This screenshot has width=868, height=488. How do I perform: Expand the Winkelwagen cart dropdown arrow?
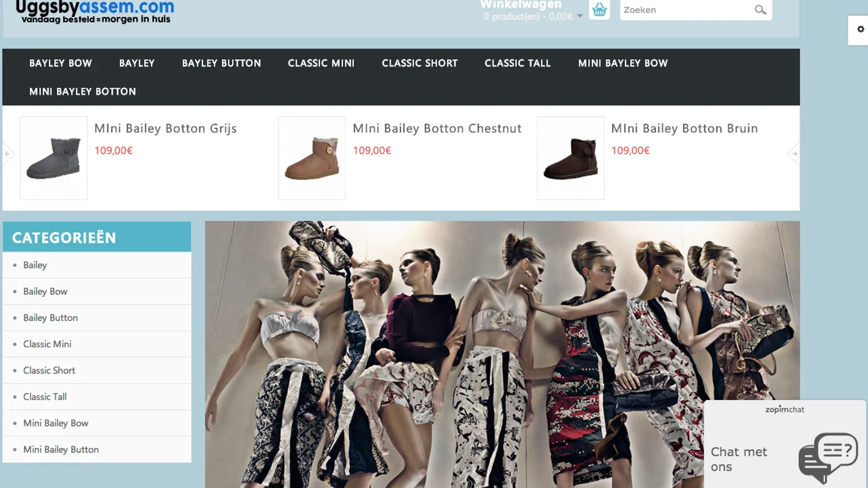[x=580, y=16]
